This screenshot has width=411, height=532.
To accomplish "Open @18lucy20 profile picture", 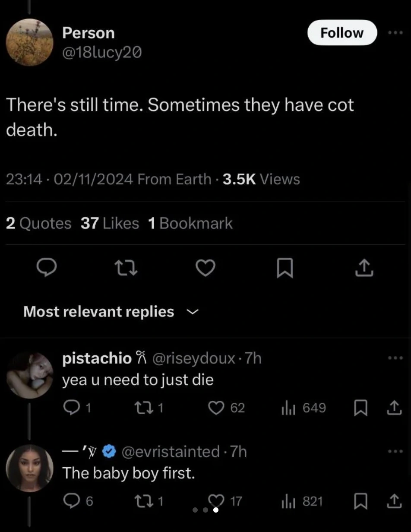I will tap(29, 42).
